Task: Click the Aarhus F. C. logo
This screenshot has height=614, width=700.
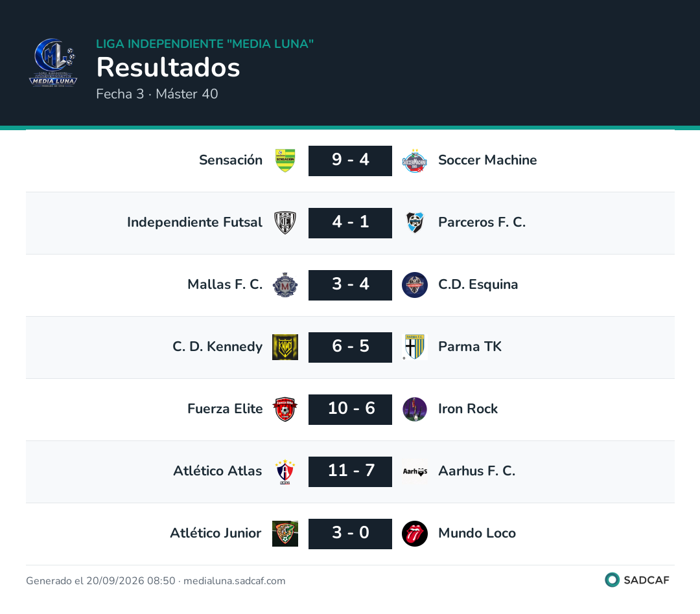Action: [x=415, y=472]
